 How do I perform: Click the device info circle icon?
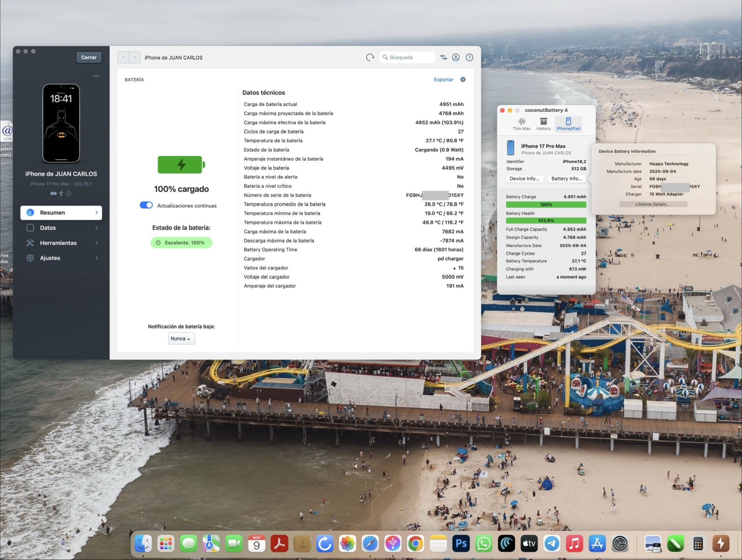pos(69,193)
